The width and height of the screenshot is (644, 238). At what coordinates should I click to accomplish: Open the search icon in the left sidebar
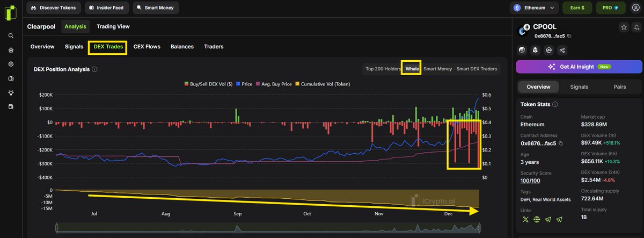11,36
